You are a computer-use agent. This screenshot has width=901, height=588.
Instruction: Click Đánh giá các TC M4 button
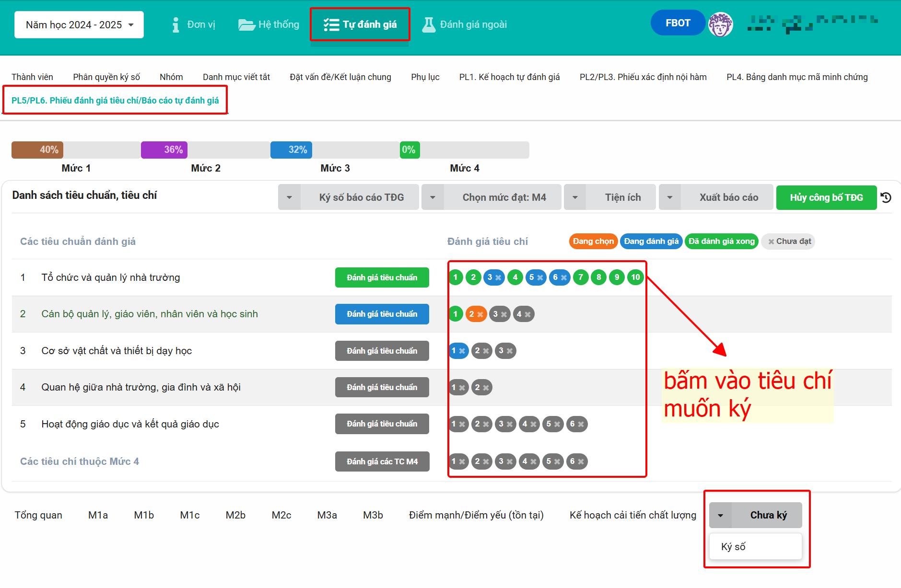click(x=382, y=461)
